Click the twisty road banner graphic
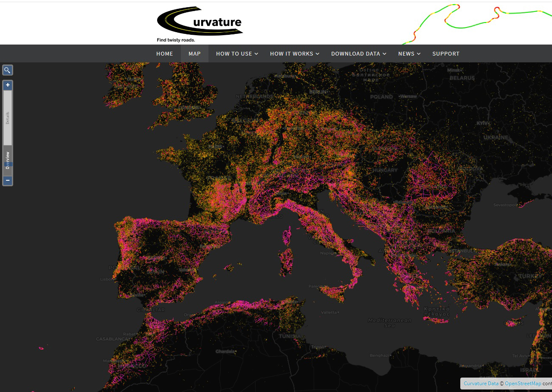 (x=476, y=22)
